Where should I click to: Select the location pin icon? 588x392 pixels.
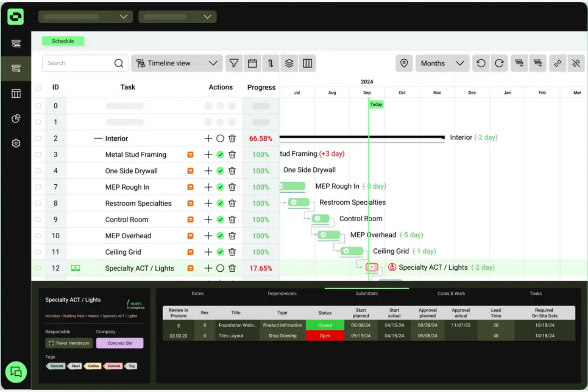(x=404, y=63)
